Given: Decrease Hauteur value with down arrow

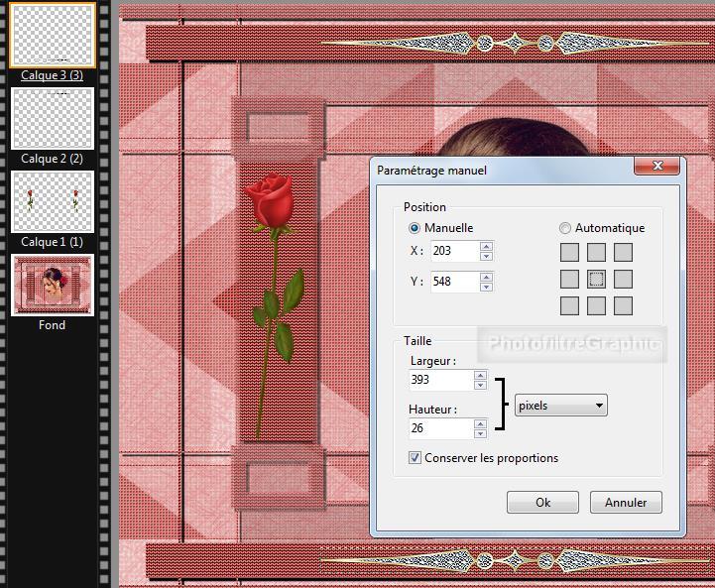Looking at the screenshot, I should tap(480, 434).
